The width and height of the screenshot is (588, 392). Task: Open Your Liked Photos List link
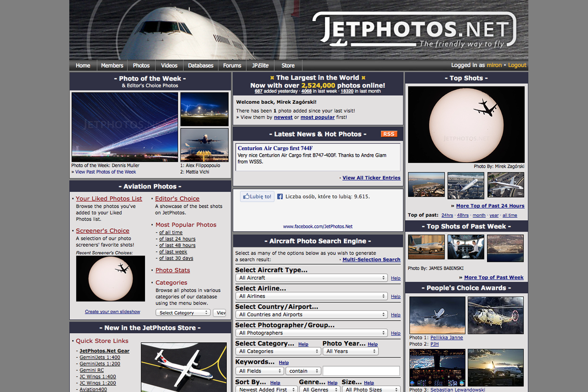(x=109, y=199)
